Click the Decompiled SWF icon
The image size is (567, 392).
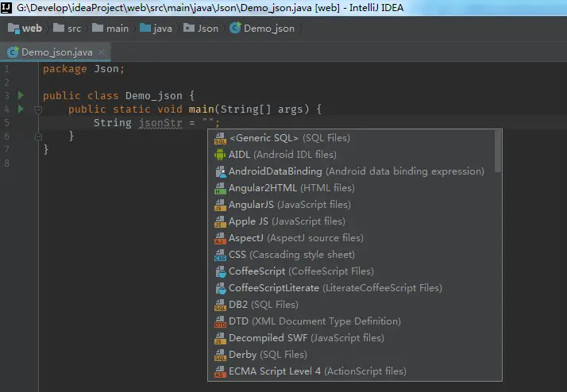(220, 338)
